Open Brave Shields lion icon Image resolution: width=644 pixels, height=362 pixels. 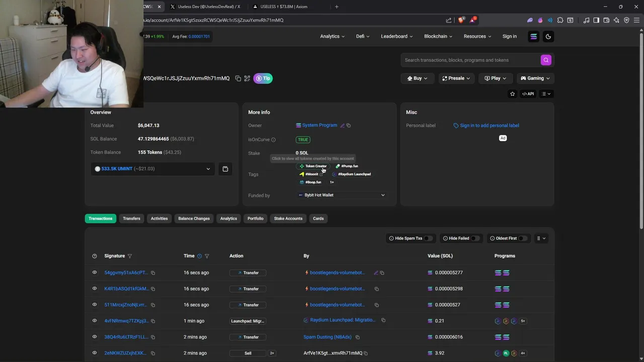(461, 20)
